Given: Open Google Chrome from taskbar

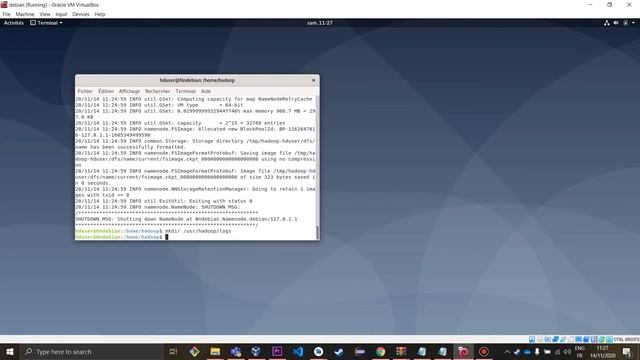Looking at the screenshot, I should (x=380, y=351).
